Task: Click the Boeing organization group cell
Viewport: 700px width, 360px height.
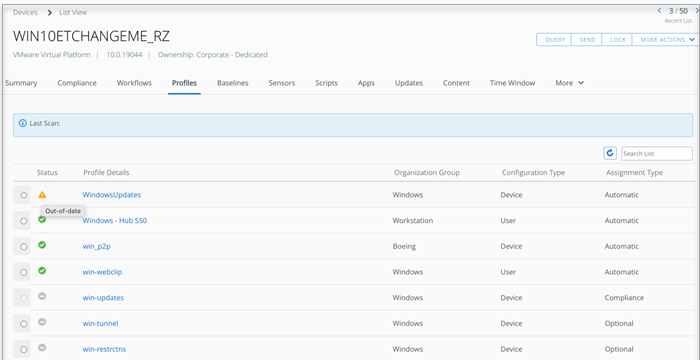Action: click(x=404, y=247)
